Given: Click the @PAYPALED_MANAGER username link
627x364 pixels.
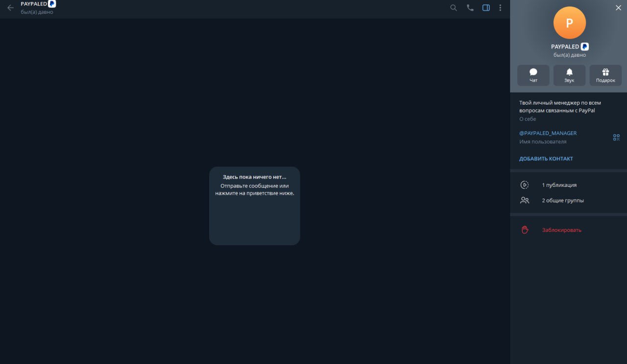Looking at the screenshot, I should coord(548,133).
